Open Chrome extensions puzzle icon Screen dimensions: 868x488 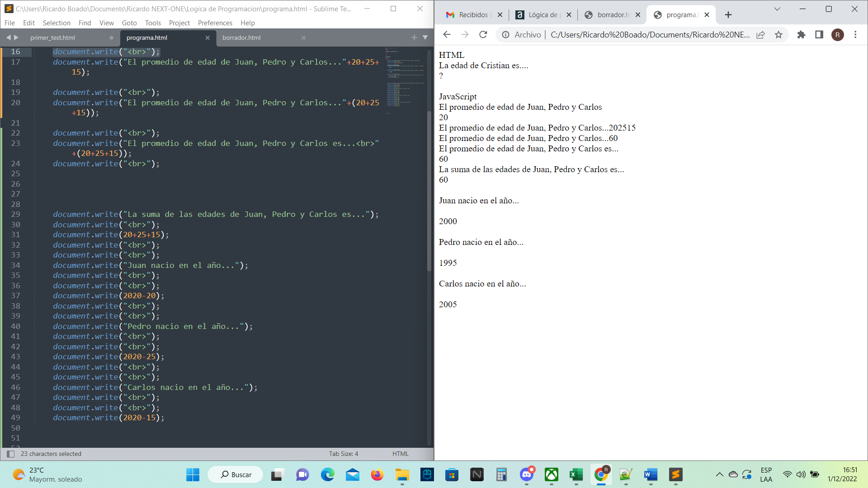point(801,35)
